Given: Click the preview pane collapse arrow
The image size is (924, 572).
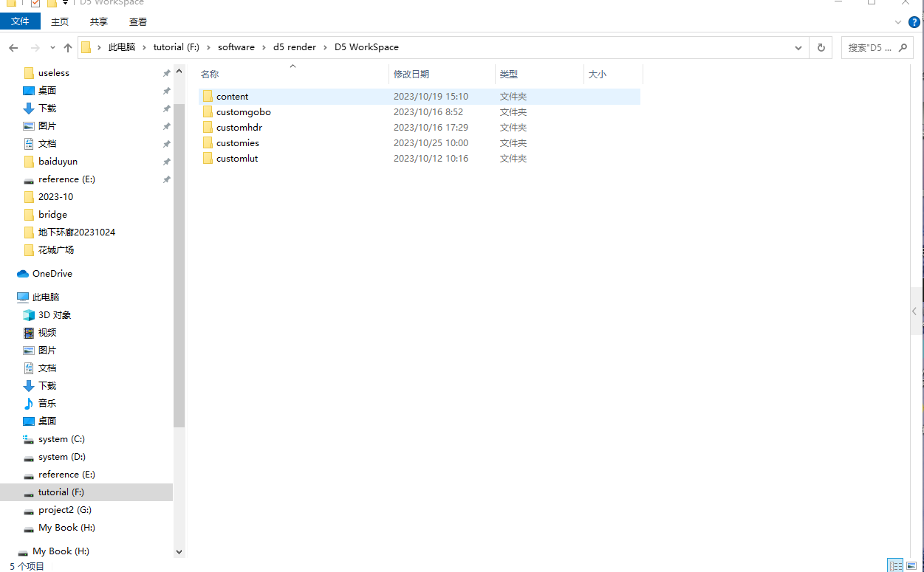Looking at the screenshot, I should (x=915, y=311).
